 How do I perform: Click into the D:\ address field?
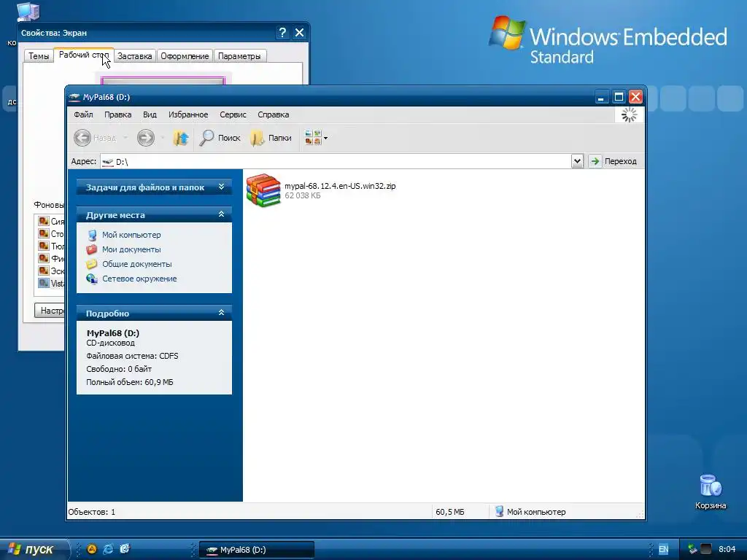pos(336,161)
